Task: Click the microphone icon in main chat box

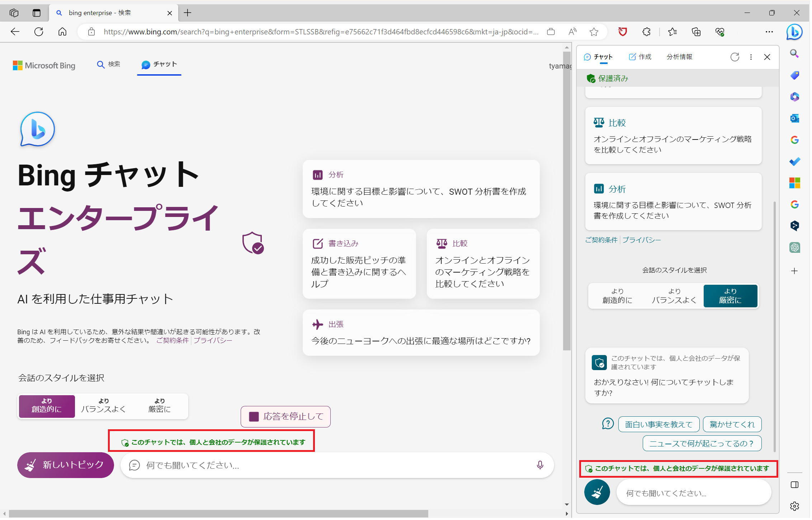Action: click(x=540, y=465)
